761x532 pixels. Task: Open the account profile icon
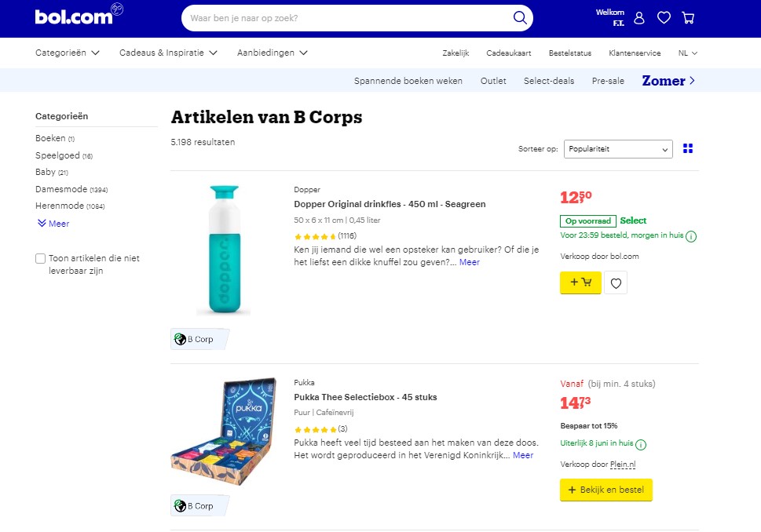click(x=639, y=17)
